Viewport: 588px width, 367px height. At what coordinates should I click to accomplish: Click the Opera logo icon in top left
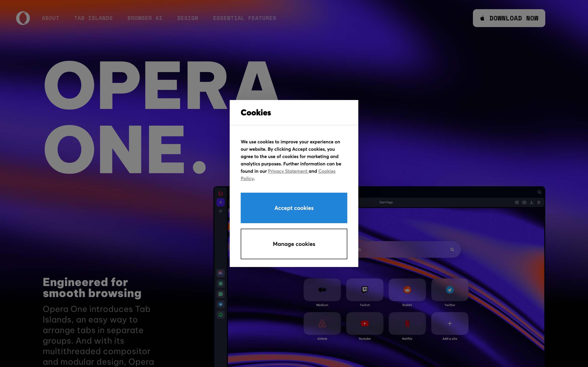[x=23, y=18]
